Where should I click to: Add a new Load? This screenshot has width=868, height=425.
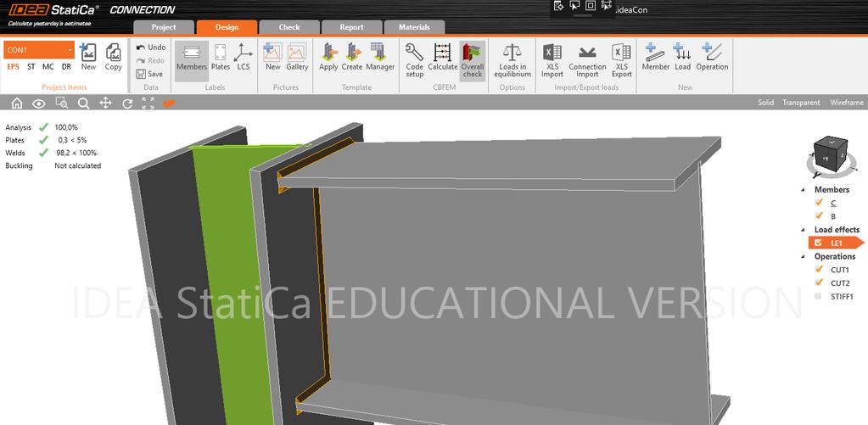pyautogui.click(x=682, y=58)
